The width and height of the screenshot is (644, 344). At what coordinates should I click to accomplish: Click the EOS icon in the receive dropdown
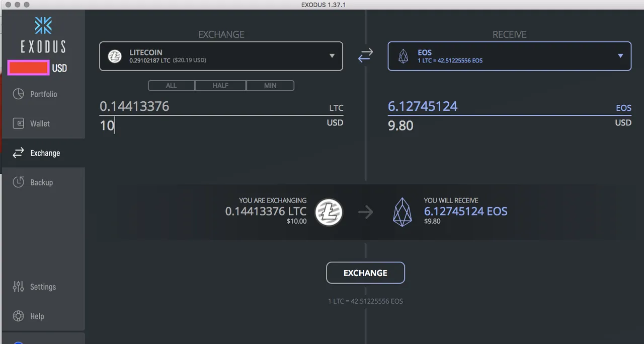point(403,56)
